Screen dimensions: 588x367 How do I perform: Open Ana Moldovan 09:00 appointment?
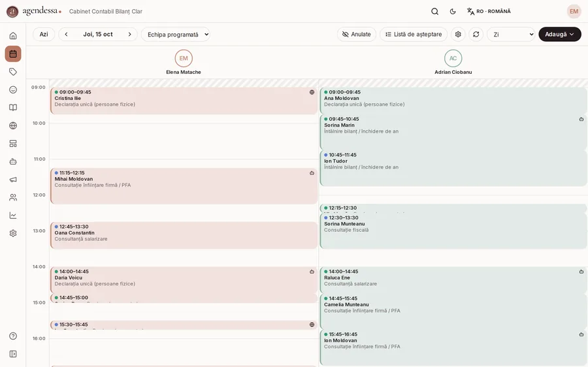click(453, 101)
